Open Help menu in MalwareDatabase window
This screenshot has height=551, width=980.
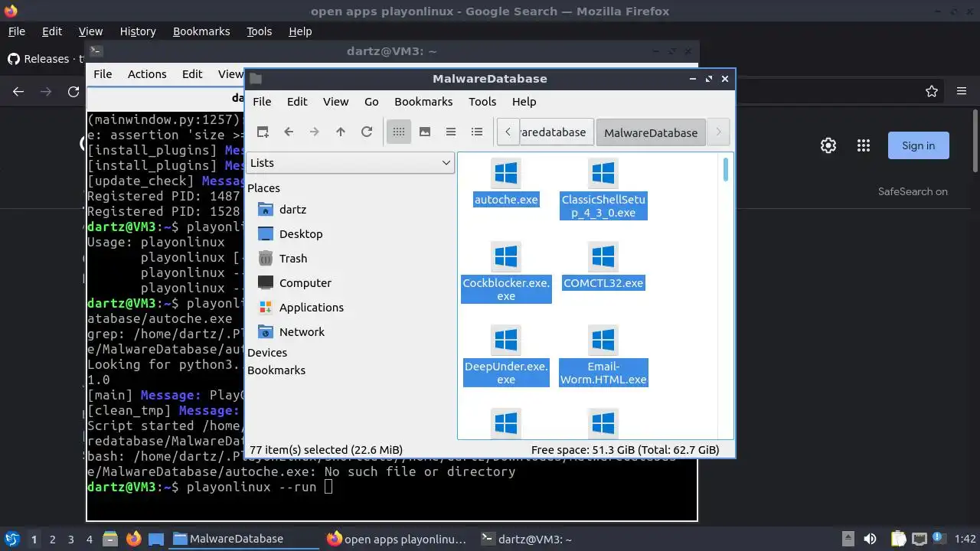pos(524,101)
